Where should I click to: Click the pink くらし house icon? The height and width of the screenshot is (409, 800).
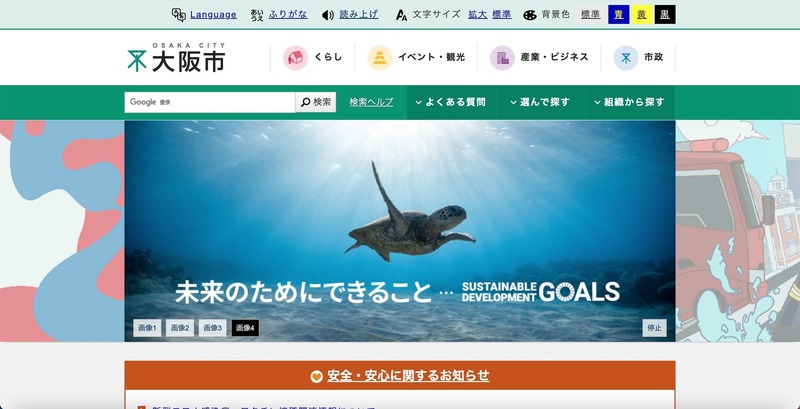[x=295, y=58]
